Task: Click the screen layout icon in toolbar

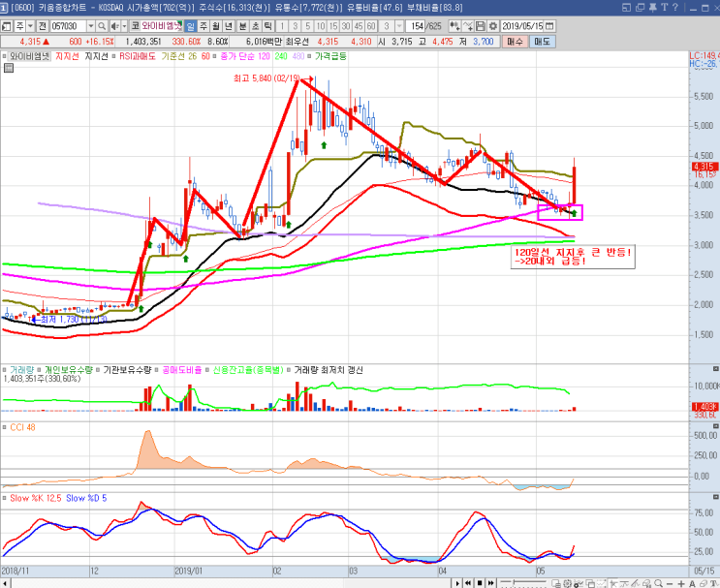Action: pyautogui.click(x=7, y=26)
